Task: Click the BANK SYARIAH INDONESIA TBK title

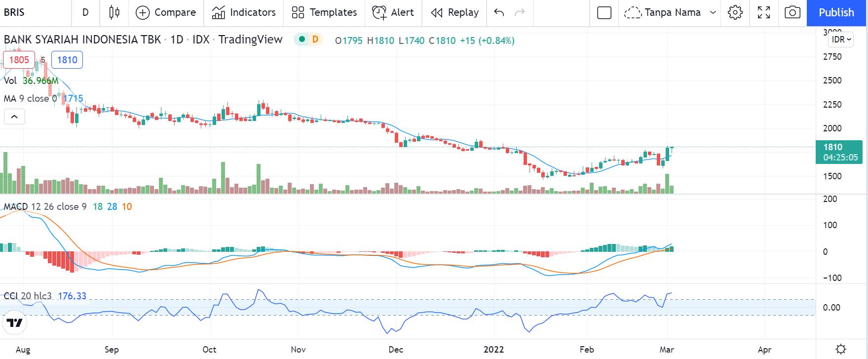Action: point(82,40)
